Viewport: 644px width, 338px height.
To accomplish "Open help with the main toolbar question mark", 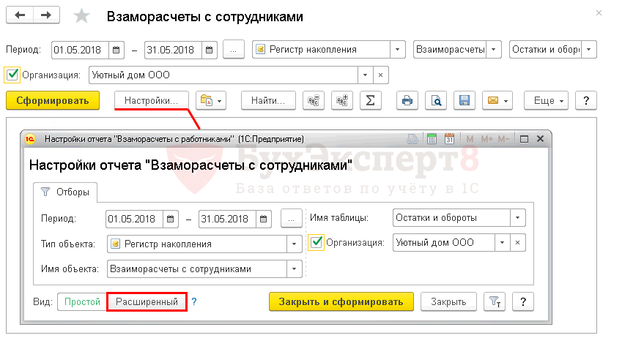I will coord(586,100).
